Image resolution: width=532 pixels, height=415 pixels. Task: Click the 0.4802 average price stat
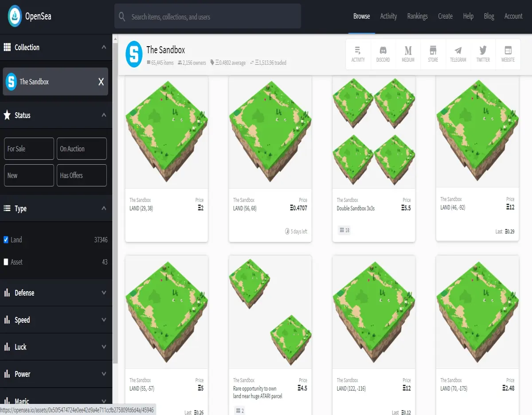228,63
